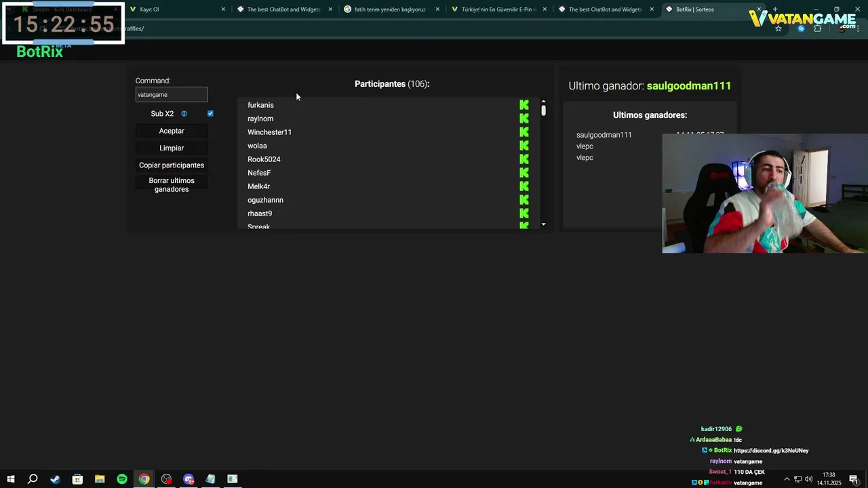Close the fatih terim Google search tab
The width and height of the screenshot is (868, 488).
[x=437, y=9]
